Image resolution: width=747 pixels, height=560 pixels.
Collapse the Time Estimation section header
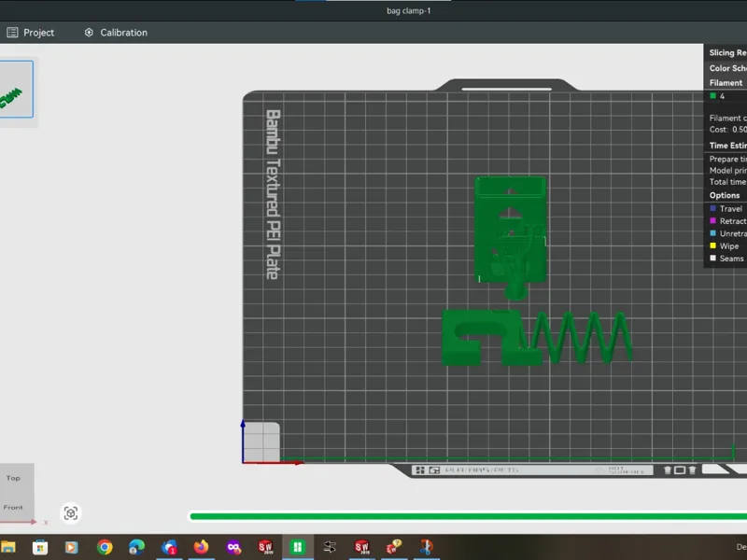(x=727, y=146)
